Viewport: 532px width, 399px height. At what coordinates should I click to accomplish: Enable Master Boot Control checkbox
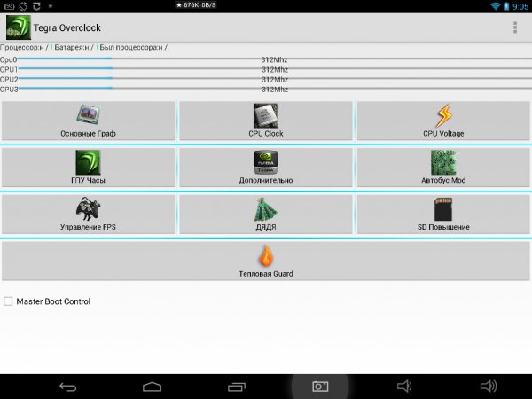pos(8,301)
